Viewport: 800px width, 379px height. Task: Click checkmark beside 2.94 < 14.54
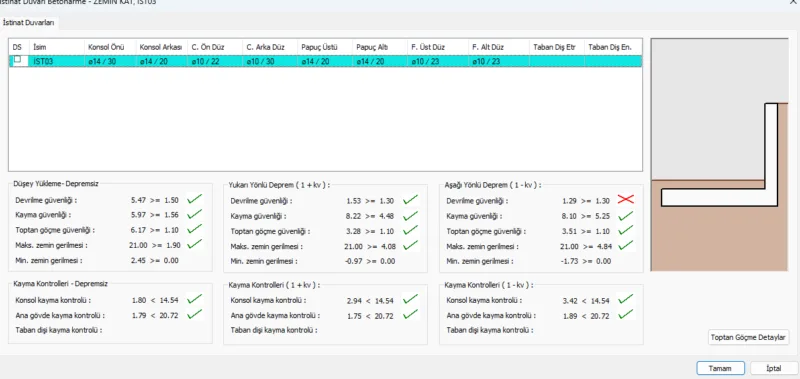click(410, 299)
